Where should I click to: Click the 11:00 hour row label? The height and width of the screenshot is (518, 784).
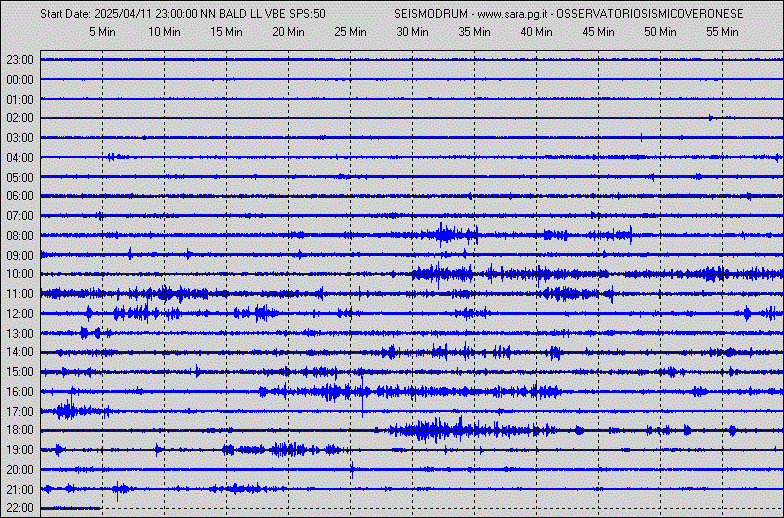tap(20, 294)
